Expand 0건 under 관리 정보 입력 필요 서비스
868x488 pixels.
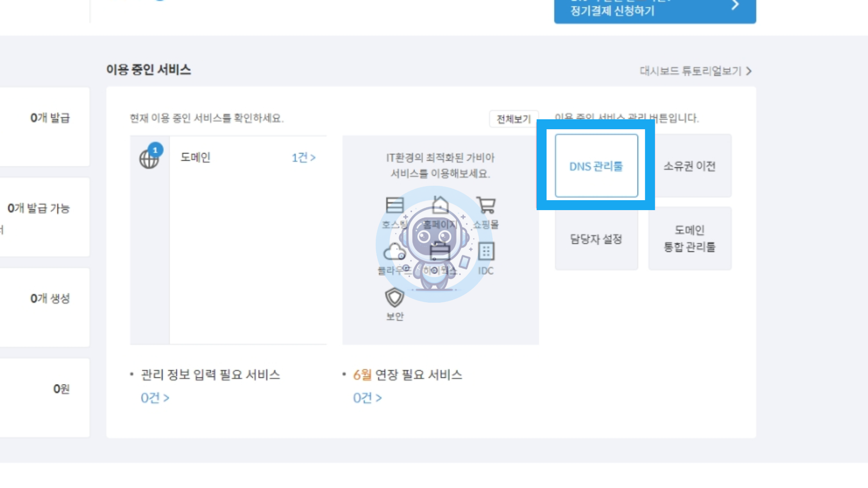pos(155,398)
